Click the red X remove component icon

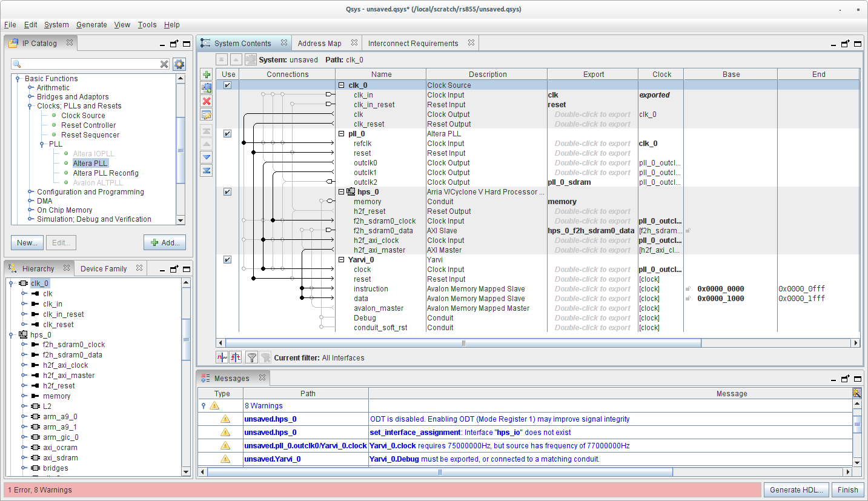click(207, 101)
